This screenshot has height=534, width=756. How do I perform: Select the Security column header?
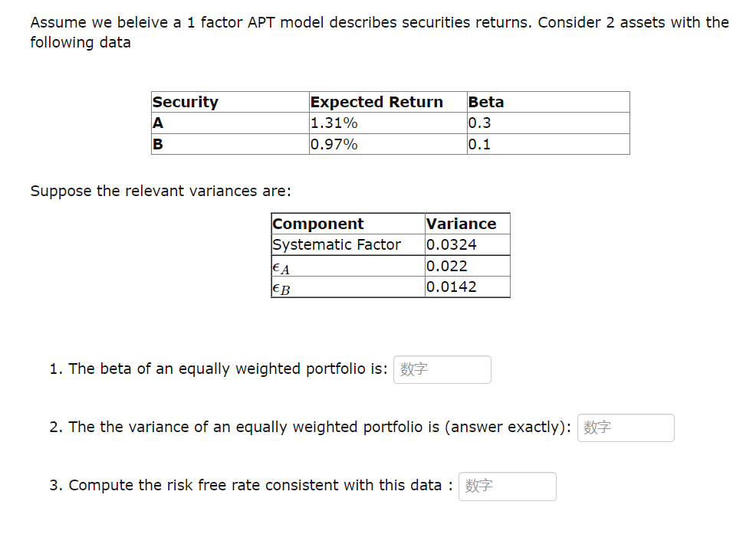(x=184, y=101)
